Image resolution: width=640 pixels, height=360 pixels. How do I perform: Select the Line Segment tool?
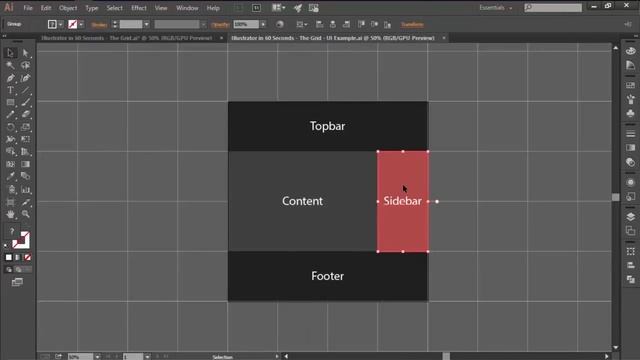pyautogui.click(x=25, y=90)
